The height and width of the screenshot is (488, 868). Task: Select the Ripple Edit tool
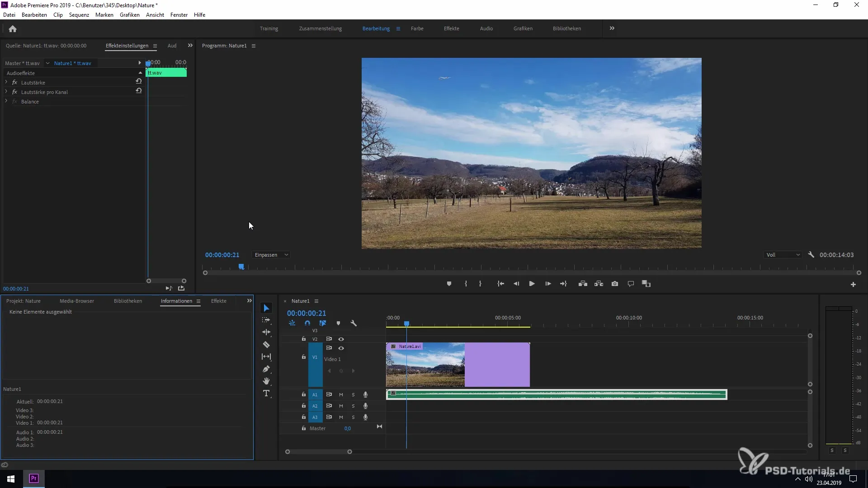[x=266, y=332]
